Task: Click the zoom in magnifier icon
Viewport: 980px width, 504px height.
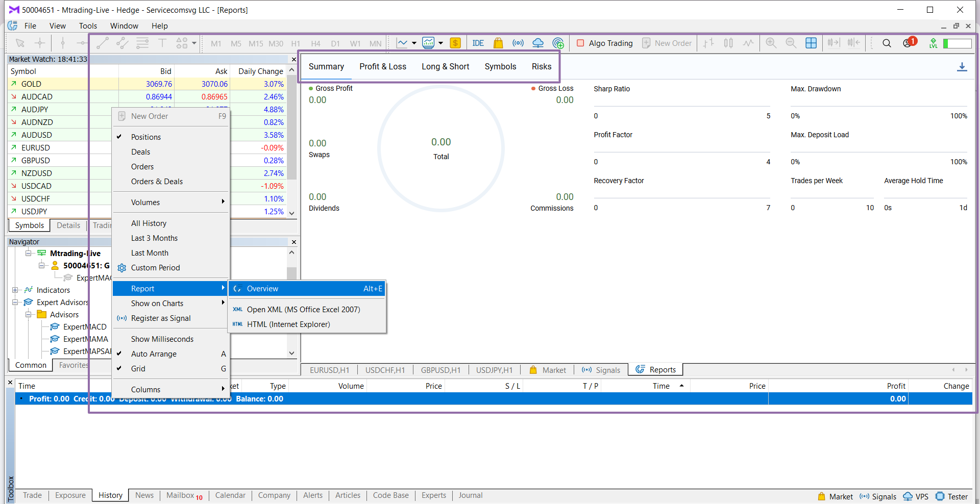Action: click(771, 43)
